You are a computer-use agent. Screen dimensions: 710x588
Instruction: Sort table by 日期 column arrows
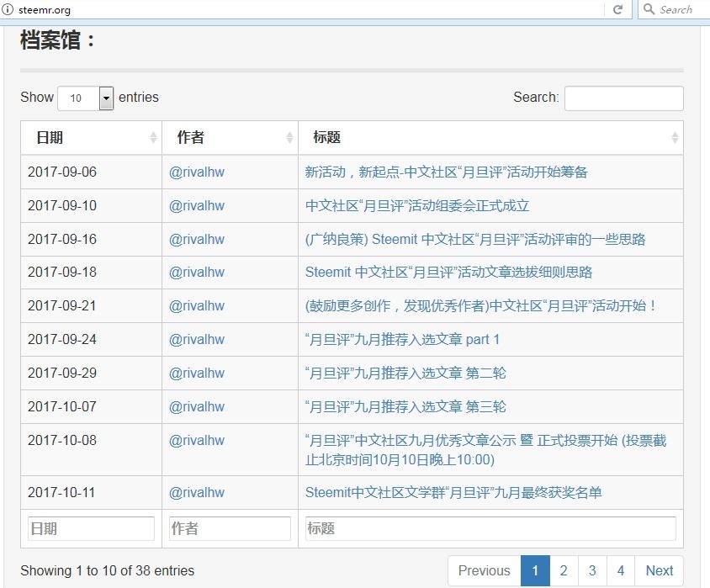click(x=153, y=138)
